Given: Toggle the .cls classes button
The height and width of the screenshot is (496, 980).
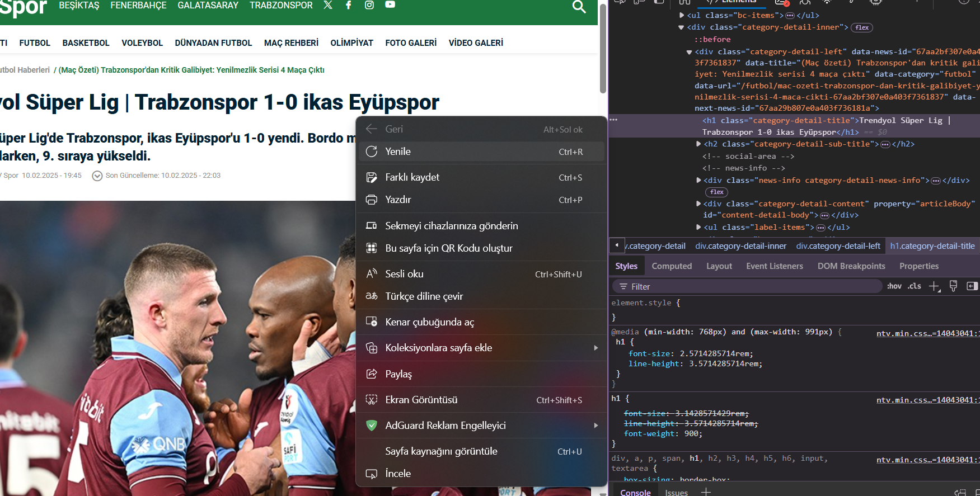Looking at the screenshot, I should (915, 286).
